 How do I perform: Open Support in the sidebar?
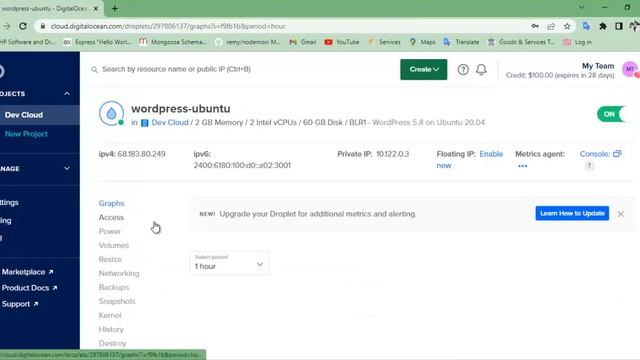[20, 304]
